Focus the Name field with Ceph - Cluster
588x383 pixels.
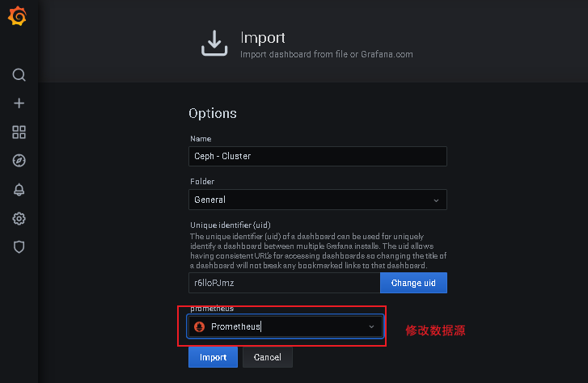318,156
